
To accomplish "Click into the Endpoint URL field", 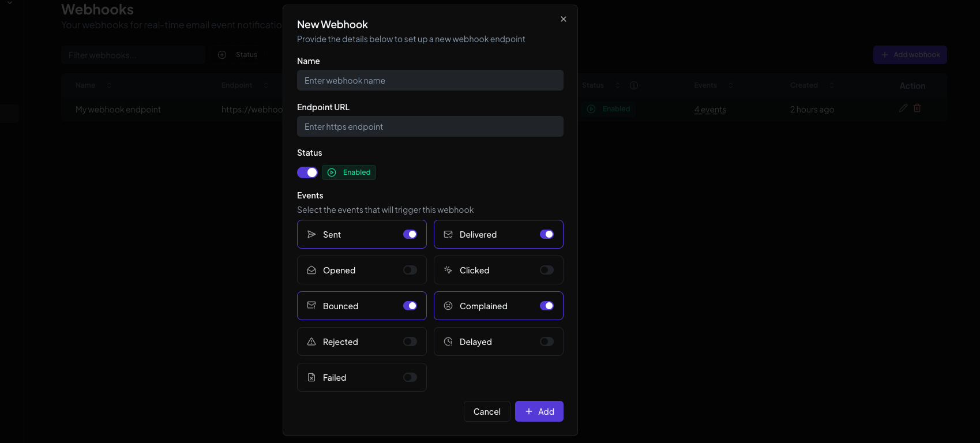I will (x=430, y=127).
